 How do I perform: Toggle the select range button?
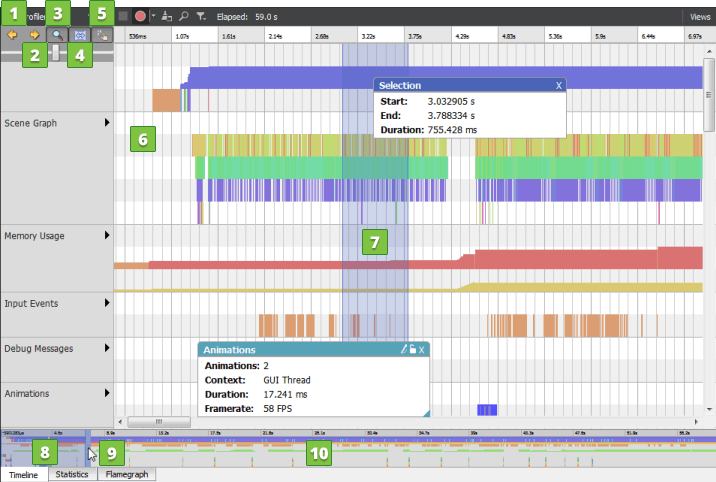pos(79,34)
